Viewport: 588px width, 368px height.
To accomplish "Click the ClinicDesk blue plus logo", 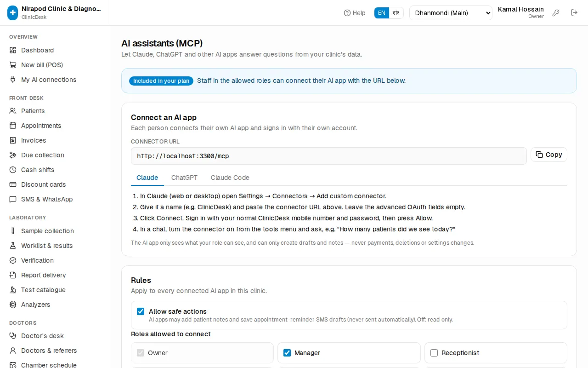I will (13, 13).
